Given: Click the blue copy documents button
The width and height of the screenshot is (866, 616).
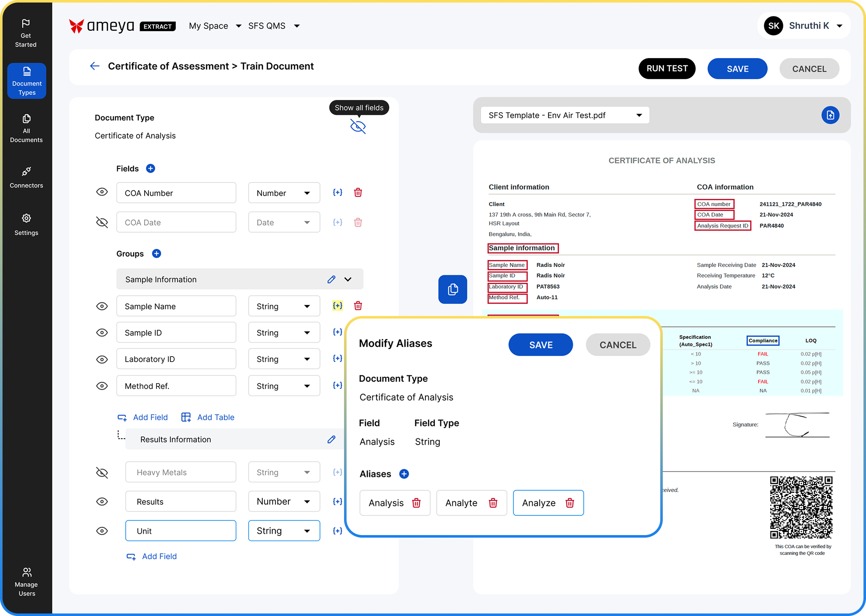Looking at the screenshot, I should click(452, 289).
